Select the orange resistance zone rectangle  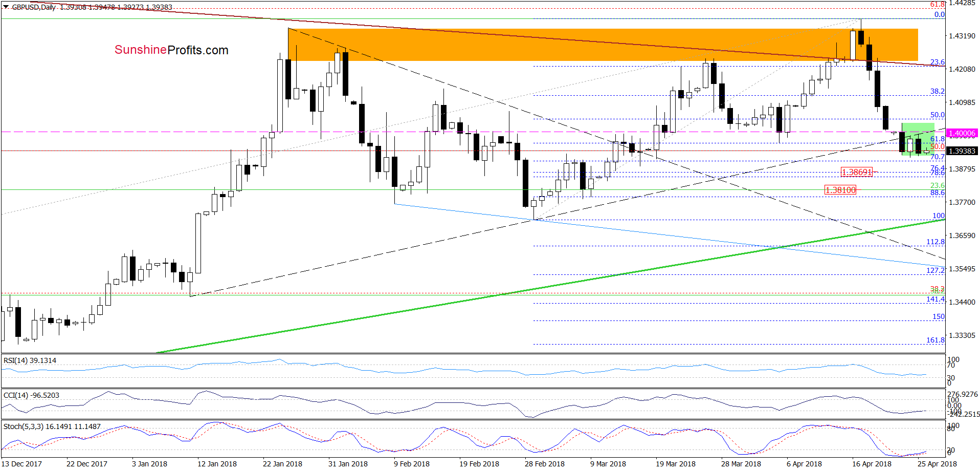pyautogui.click(x=603, y=45)
